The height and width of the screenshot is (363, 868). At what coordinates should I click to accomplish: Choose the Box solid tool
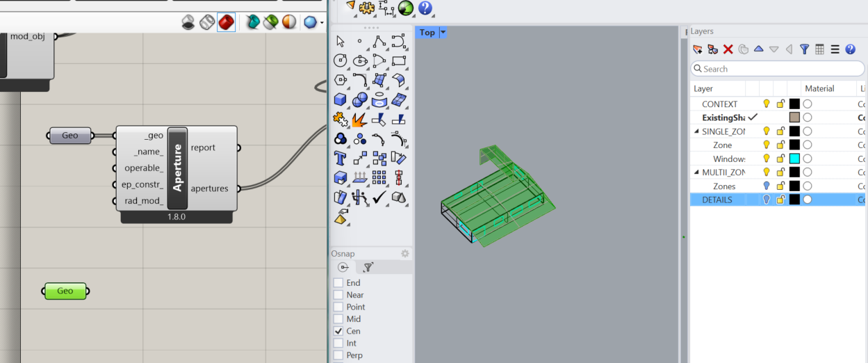(x=341, y=99)
